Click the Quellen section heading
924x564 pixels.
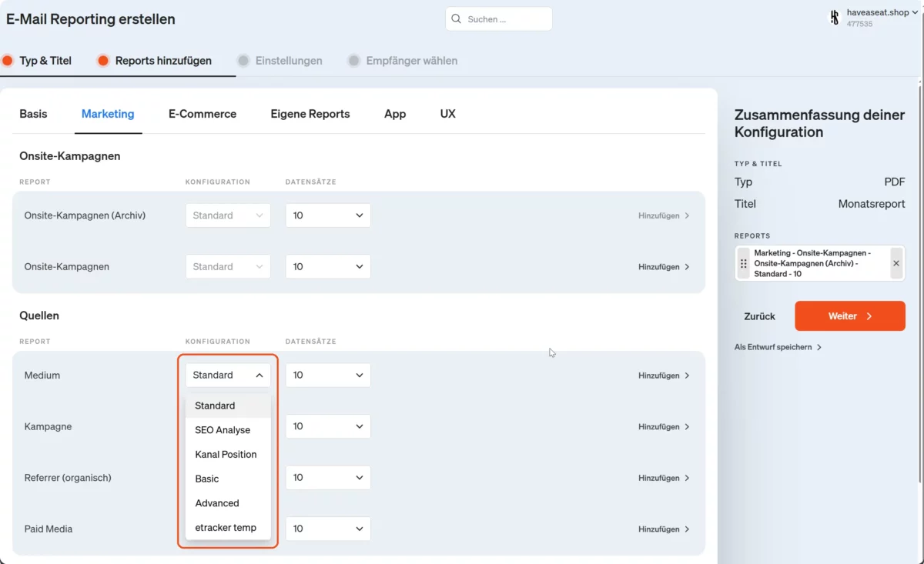[x=39, y=315]
